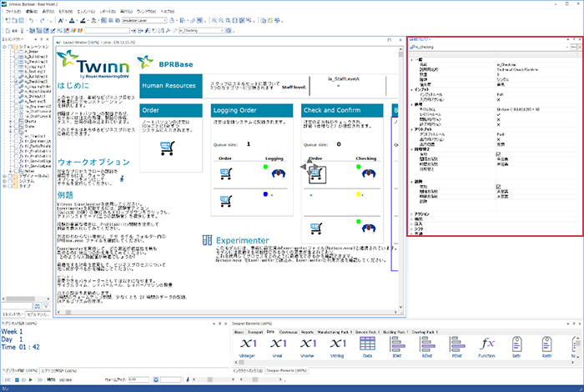584x392 pixels.
Task: Open the ウィンドウ menu
Action: tap(147, 12)
